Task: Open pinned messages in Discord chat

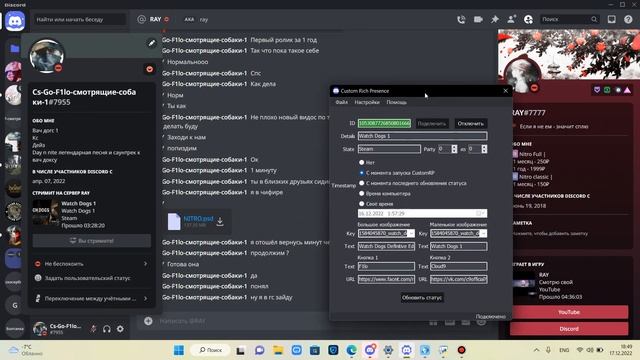Action: pyautogui.click(x=495, y=19)
